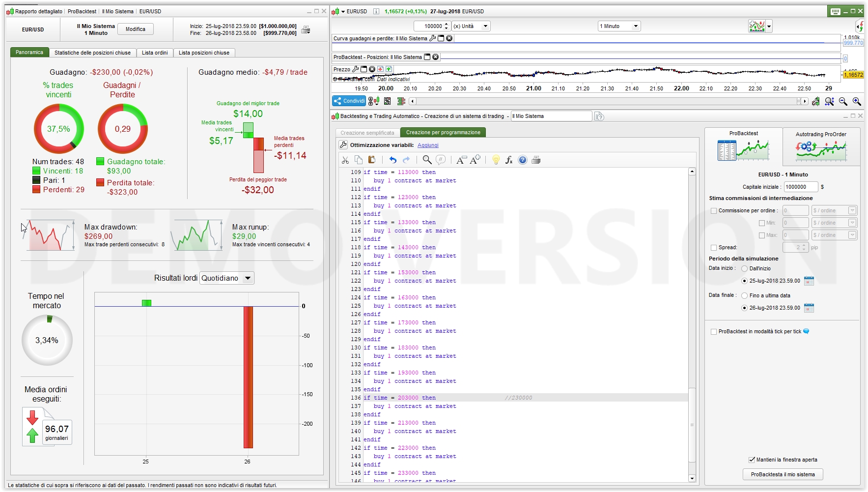868x492 pixels.
Task: Open the fx function insert icon
Action: [x=509, y=160]
